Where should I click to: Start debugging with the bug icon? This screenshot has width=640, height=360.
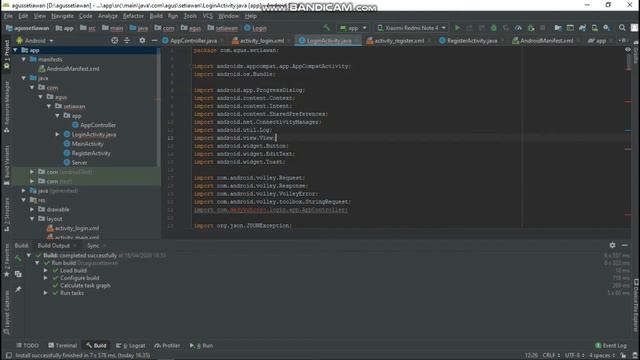pyautogui.click(x=493, y=28)
